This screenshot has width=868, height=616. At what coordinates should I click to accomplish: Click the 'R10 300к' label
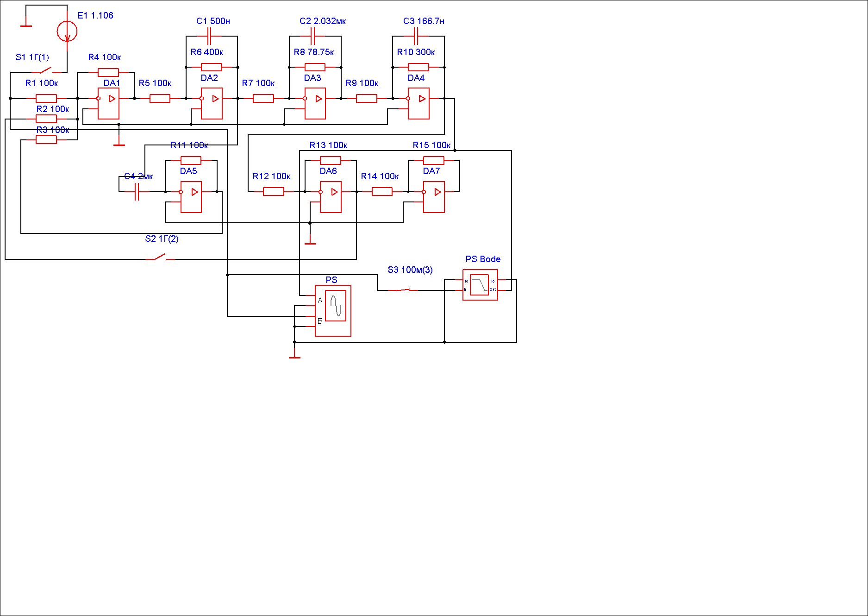(416, 52)
